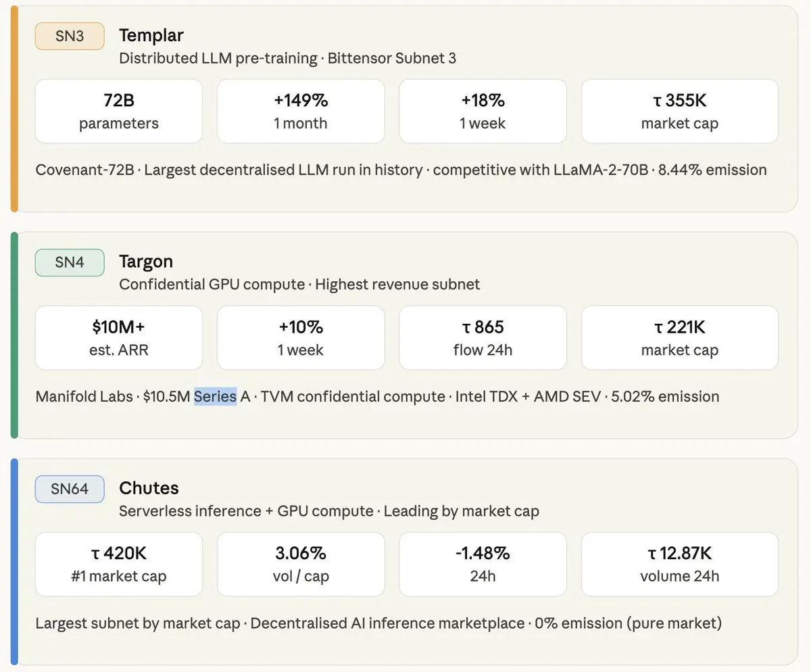Select the -1.48% 24h change card
The width and height of the screenshot is (811, 672).
pyautogui.click(x=483, y=565)
